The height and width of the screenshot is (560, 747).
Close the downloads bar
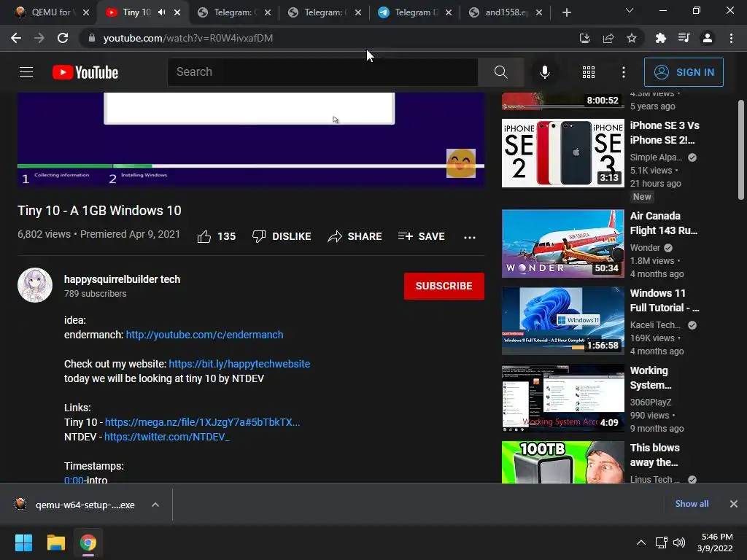click(x=734, y=504)
